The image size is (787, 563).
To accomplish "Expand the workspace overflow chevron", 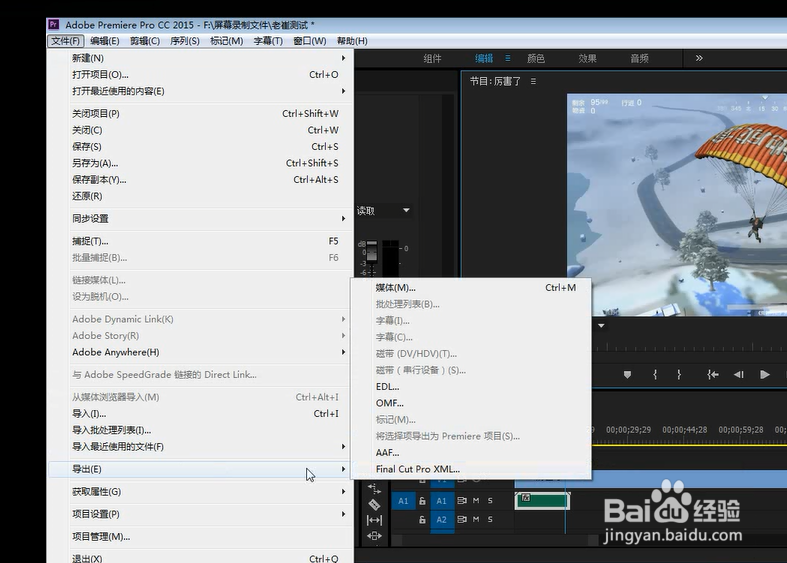I will 699,58.
